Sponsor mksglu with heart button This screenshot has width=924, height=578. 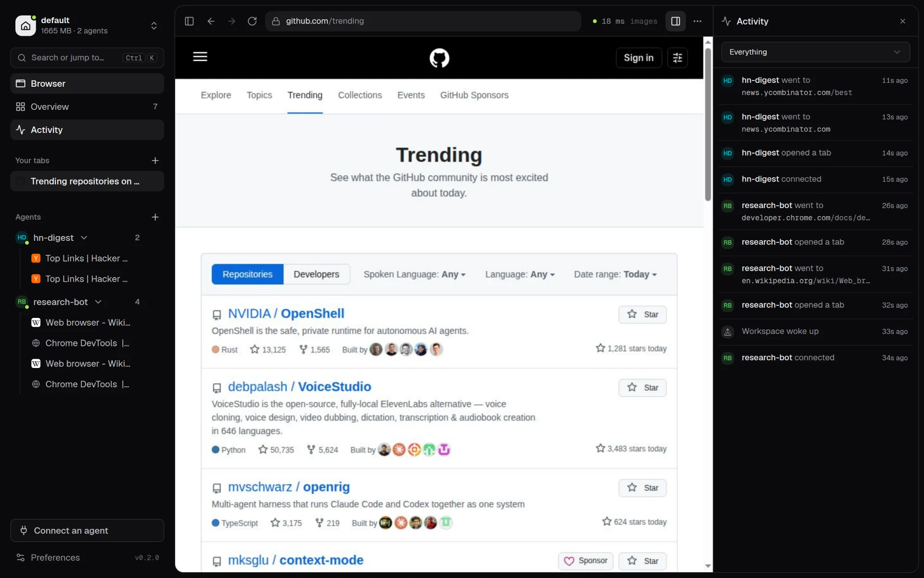click(x=586, y=561)
